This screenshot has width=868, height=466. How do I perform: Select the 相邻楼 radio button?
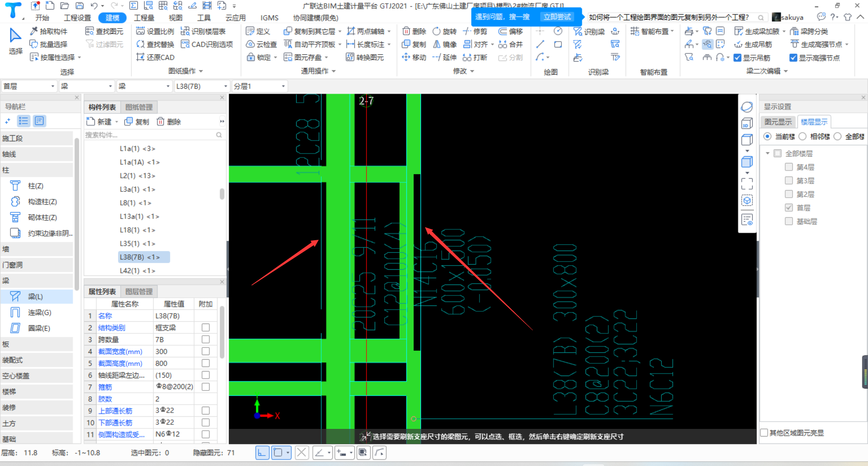pyautogui.click(x=802, y=137)
